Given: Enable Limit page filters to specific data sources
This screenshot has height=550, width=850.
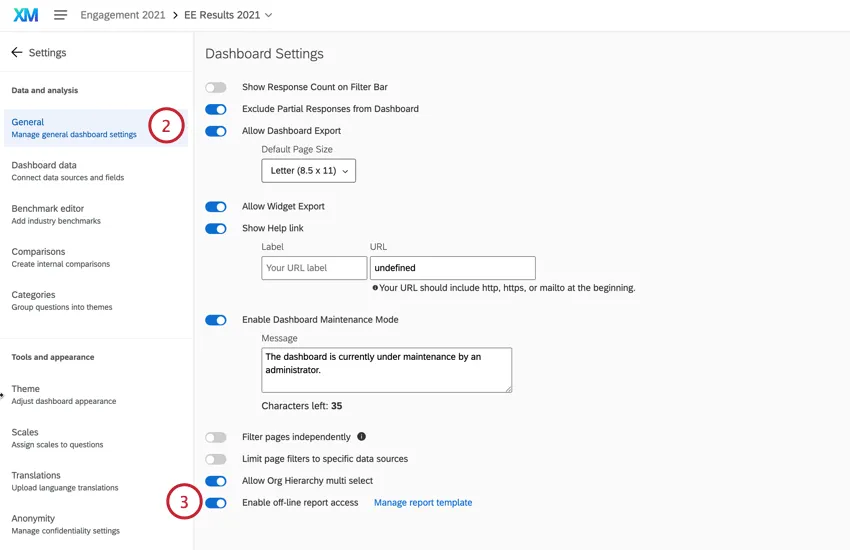Looking at the screenshot, I should (215, 459).
